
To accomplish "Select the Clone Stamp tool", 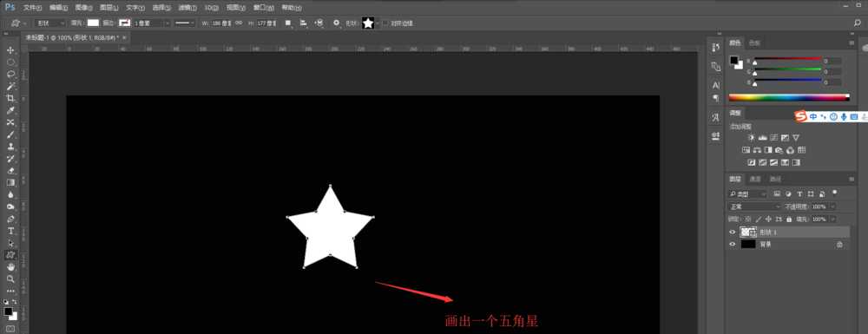I will 10,147.
